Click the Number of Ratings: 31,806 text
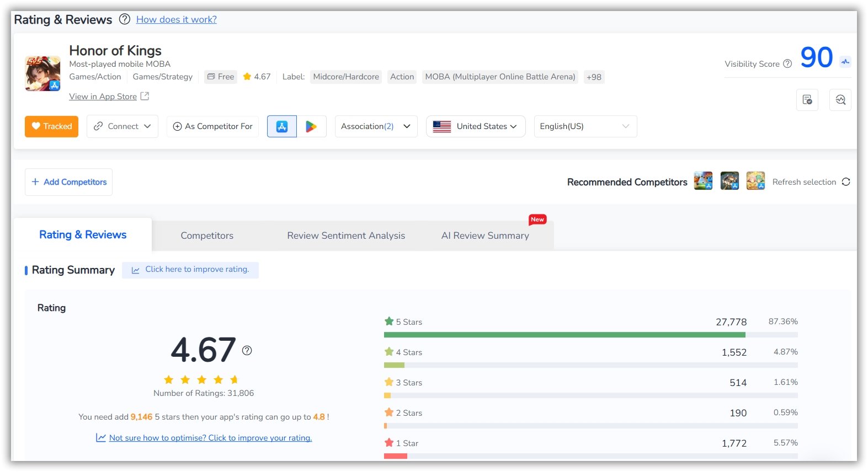 click(x=204, y=393)
